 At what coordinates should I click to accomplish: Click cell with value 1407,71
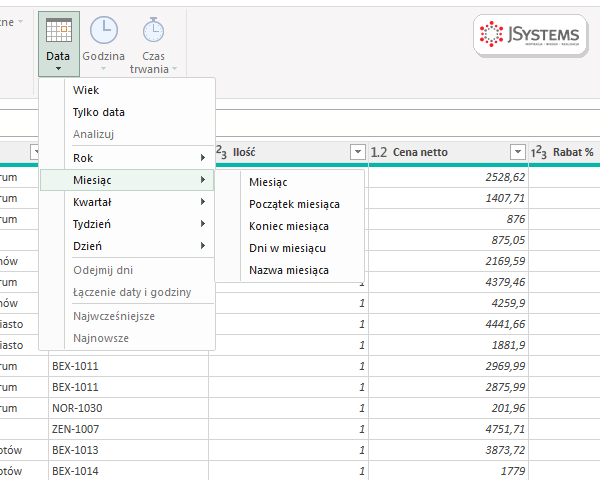coord(448,198)
